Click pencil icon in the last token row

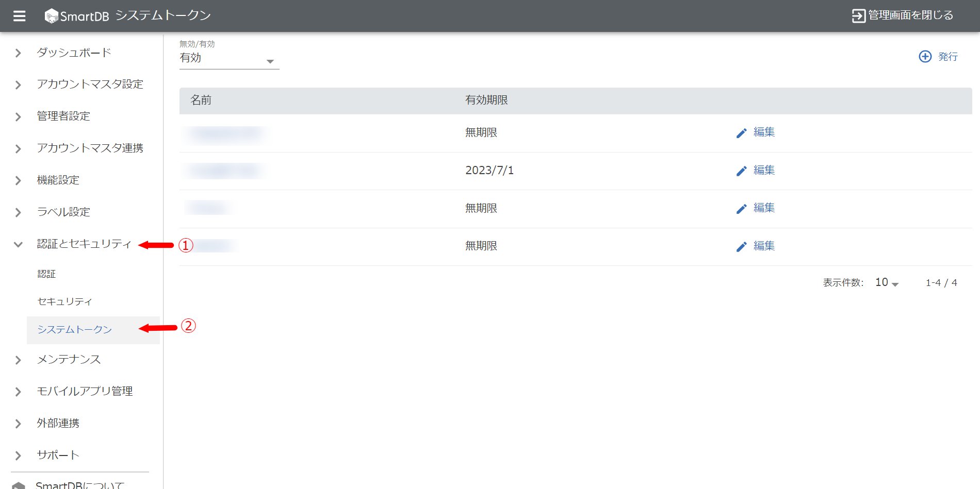(741, 247)
